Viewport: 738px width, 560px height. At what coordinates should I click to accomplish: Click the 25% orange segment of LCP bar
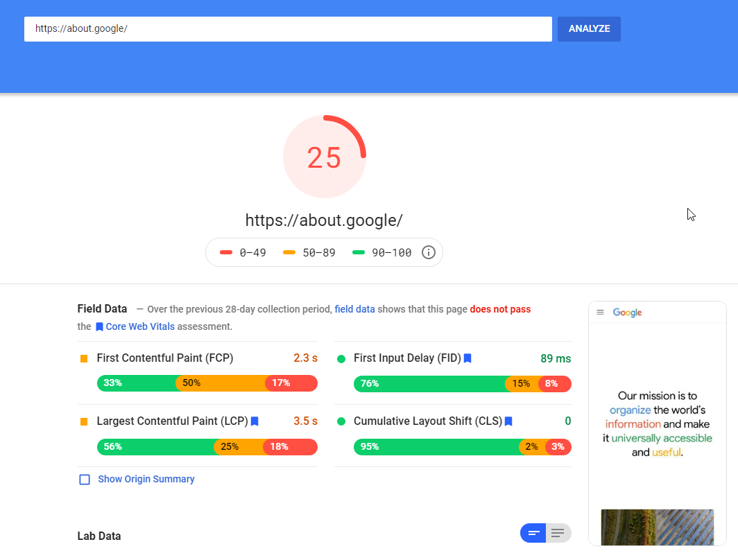click(x=239, y=447)
